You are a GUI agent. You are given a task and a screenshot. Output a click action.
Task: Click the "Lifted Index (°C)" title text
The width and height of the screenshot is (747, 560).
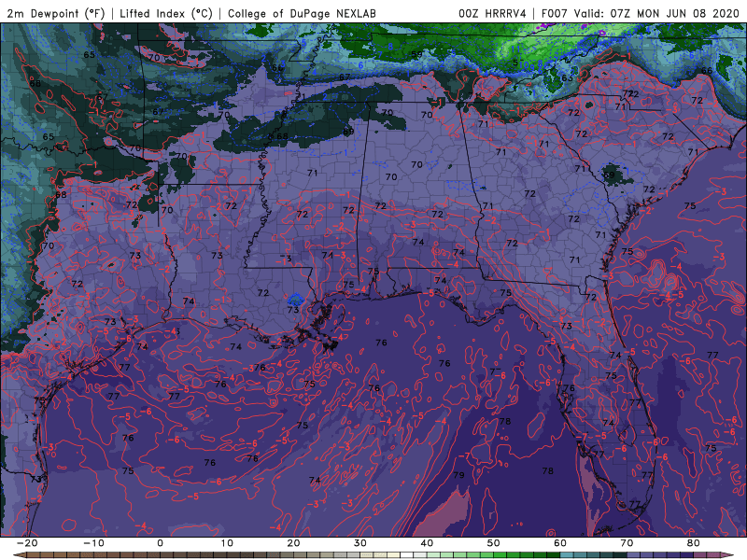tap(166, 13)
